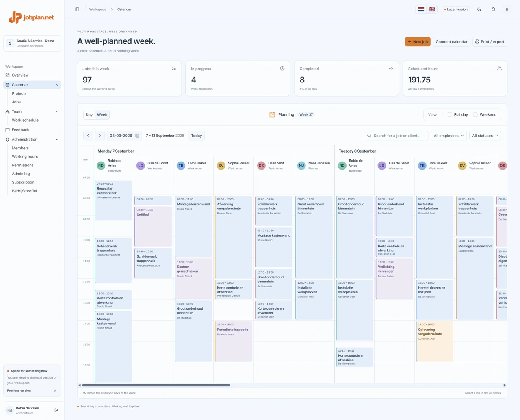Screen dimensions: 520x420
Task: Open Renovatie kantoorvloer job card
Action: point(113,200)
